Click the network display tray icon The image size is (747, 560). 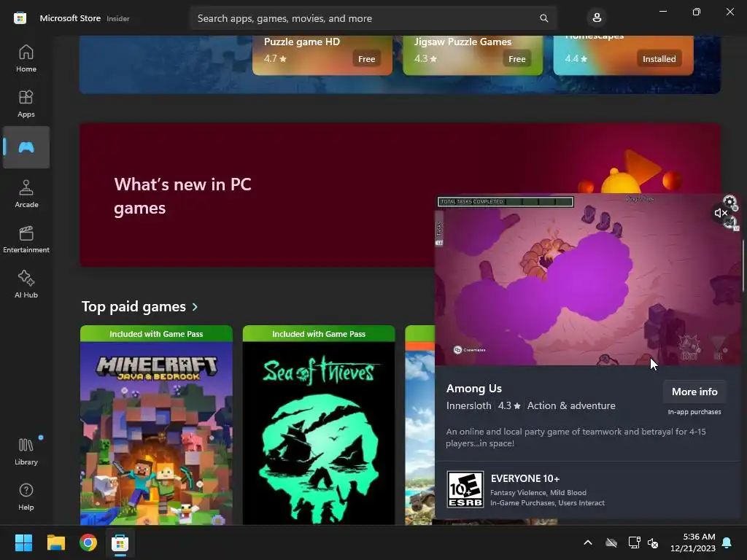(634, 542)
